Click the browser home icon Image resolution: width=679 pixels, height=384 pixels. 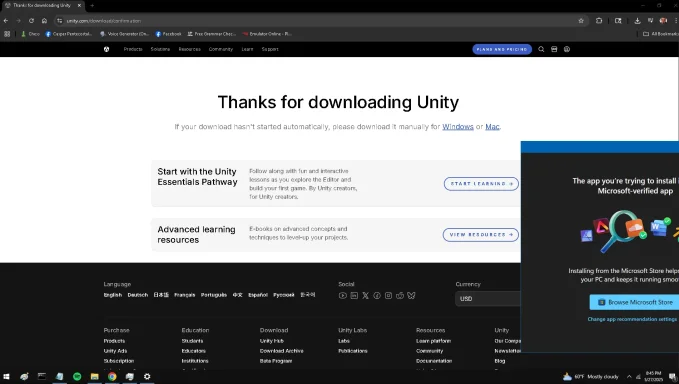click(44, 21)
